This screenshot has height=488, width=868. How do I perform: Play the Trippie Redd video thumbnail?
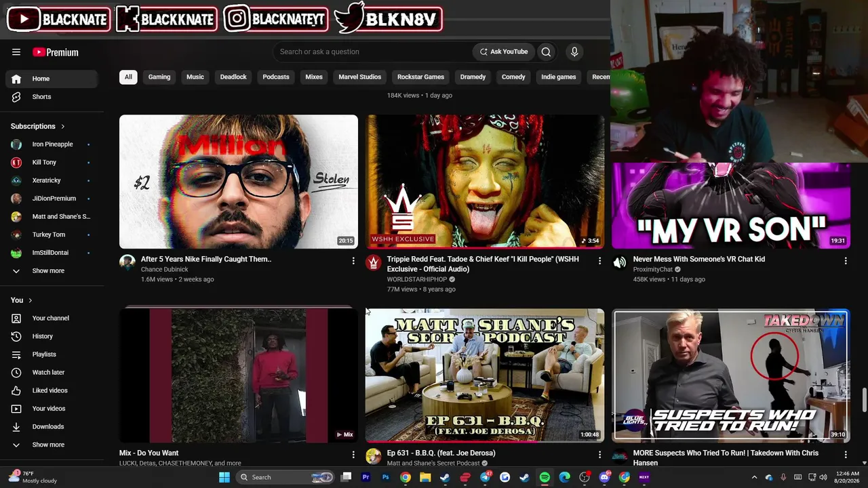click(x=485, y=182)
